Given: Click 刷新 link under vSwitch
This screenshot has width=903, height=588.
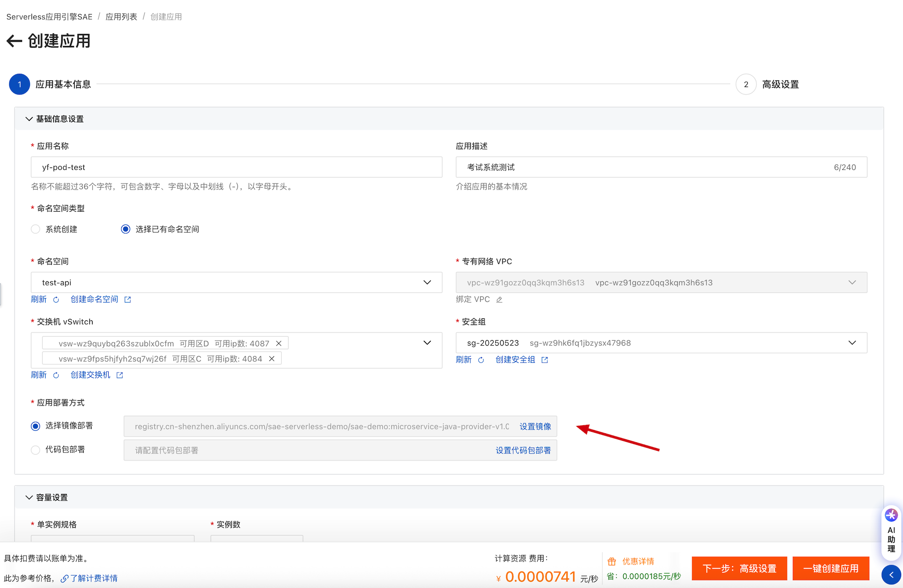Looking at the screenshot, I should (39, 375).
